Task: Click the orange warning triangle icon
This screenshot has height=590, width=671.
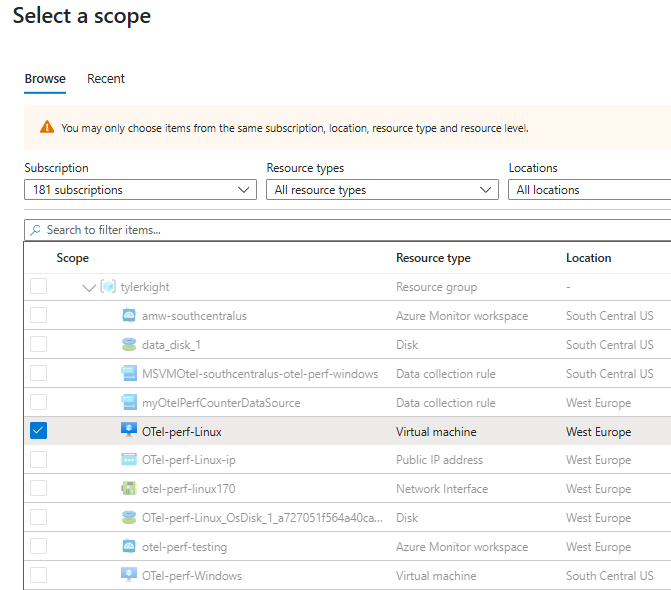Action: pyautogui.click(x=47, y=127)
